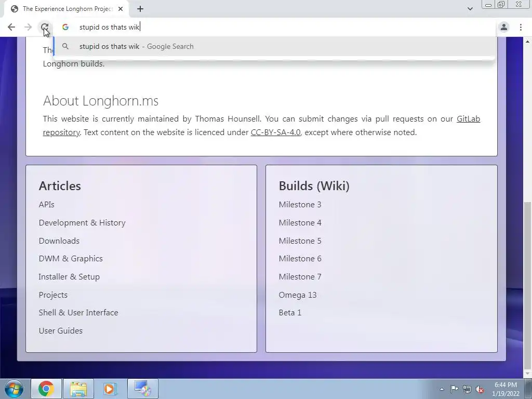Open the Milestone 7 builds page
Screen dimensions: 532x399
coord(300,277)
